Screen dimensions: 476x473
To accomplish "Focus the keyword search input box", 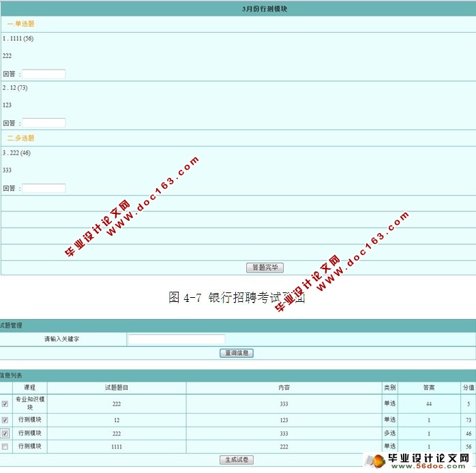I will [177, 339].
